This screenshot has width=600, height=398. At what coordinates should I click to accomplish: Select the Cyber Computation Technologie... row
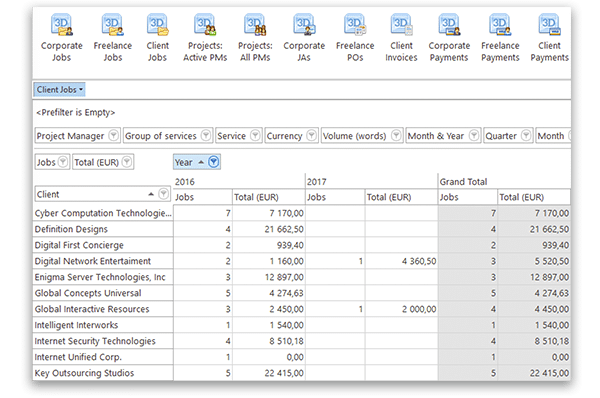(103, 213)
